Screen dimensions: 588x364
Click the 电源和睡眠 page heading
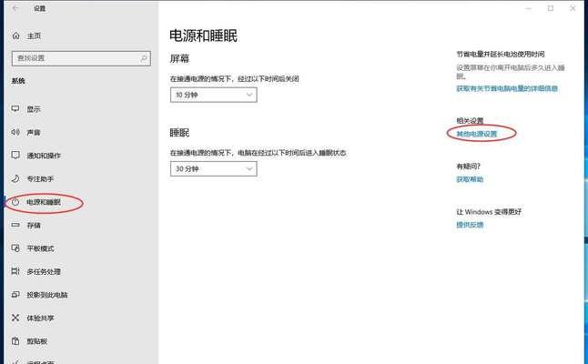(x=203, y=36)
